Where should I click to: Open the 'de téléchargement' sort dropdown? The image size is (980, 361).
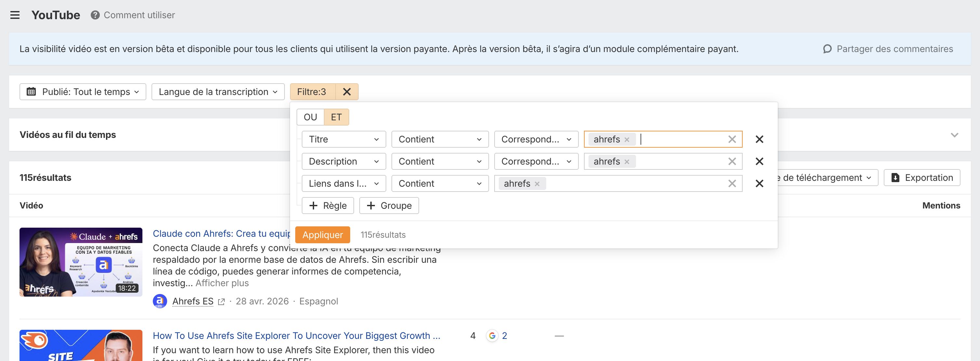click(x=828, y=178)
